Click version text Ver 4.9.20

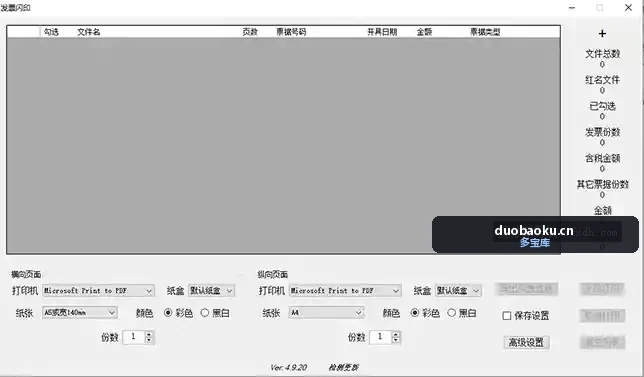[288, 367]
